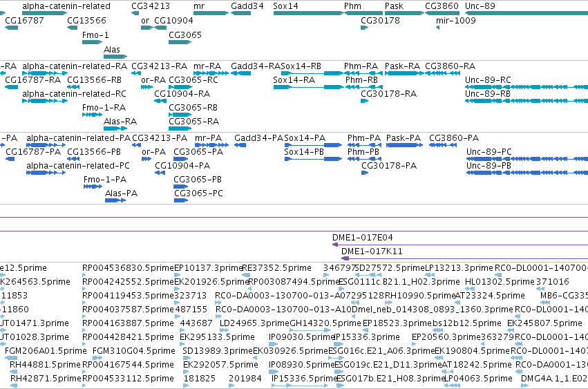Viewport: 588px width, 389px height.
Task: Click the Unc-89-RB transcript label
Action: [x=488, y=94]
